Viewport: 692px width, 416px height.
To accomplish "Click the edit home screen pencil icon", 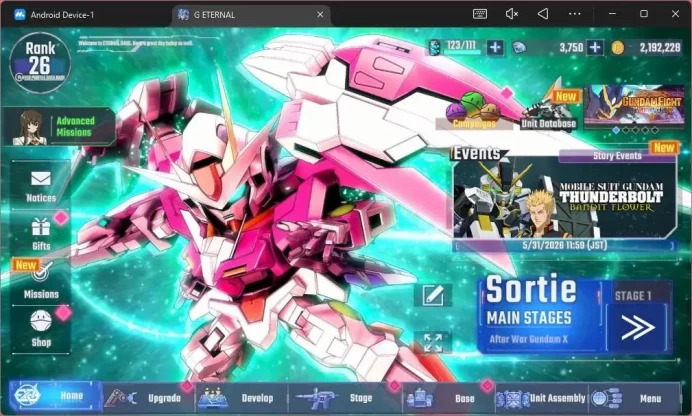I will [433, 295].
